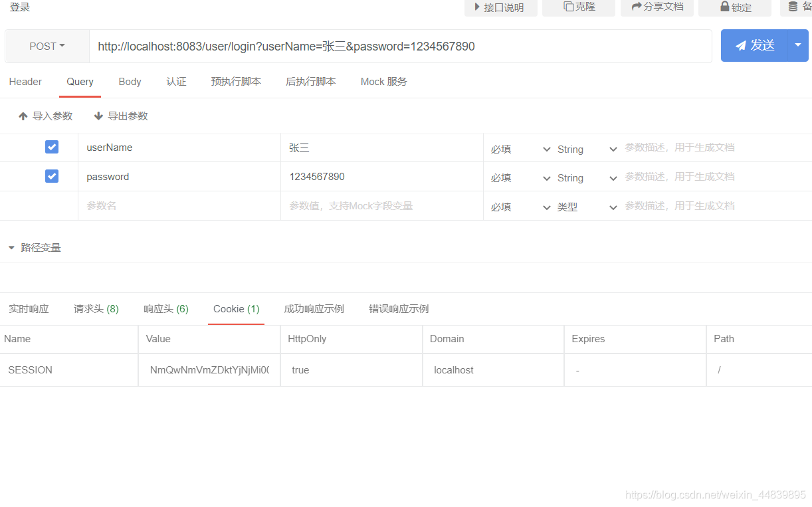Open the Cookie (1) tab
Screen dimensions: 812x507
tap(236, 309)
